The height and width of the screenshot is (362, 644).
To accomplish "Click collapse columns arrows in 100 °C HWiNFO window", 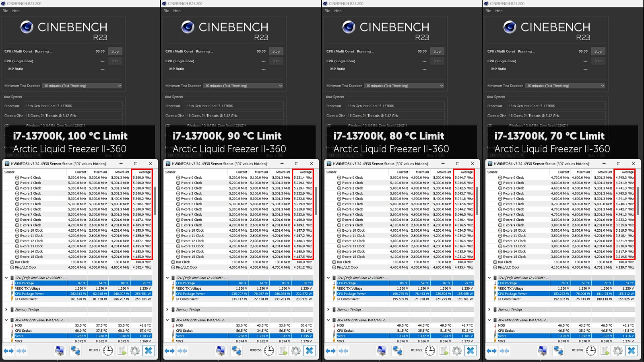I will tap(22, 351).
